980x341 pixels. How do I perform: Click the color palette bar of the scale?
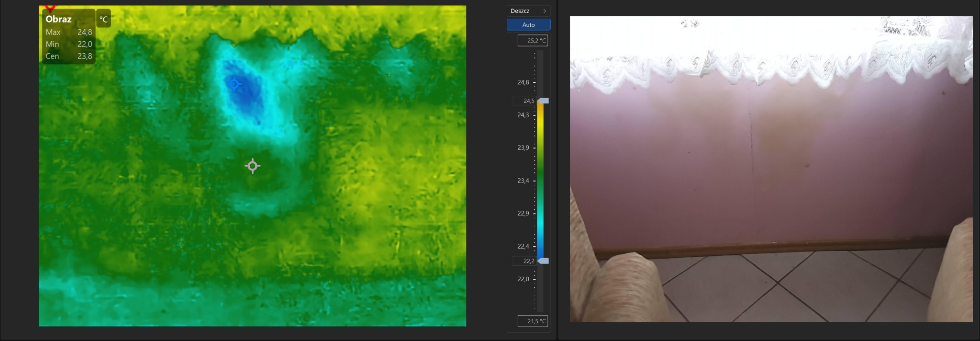(x=540, y=181)
